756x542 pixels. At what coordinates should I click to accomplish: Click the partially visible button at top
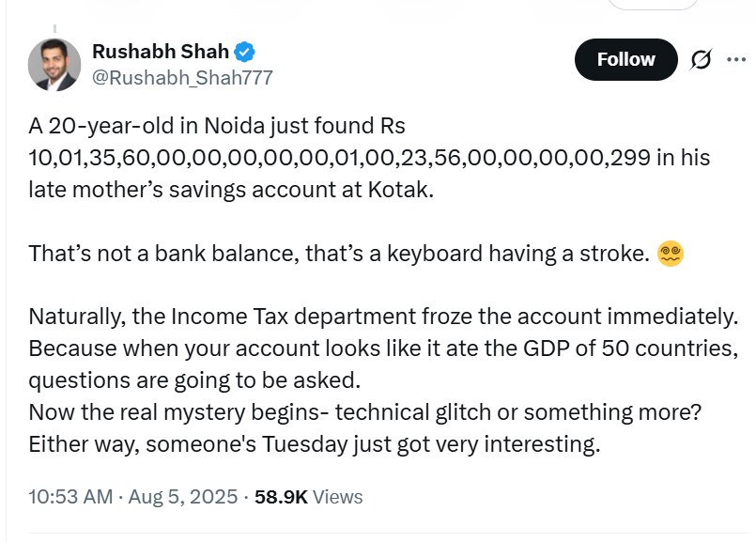coord(653,5)
